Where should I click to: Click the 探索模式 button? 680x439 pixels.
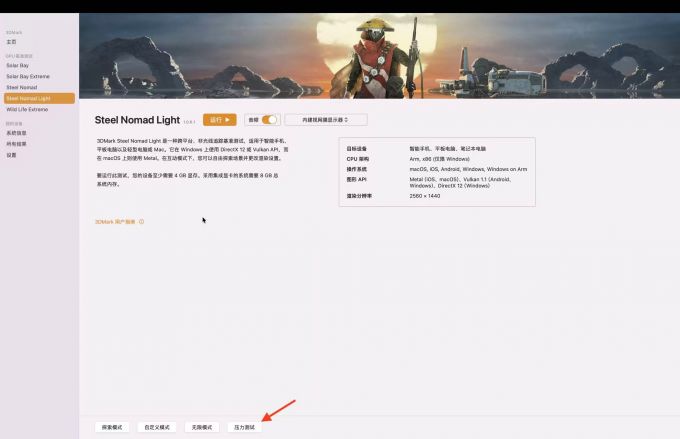[112, 427]
